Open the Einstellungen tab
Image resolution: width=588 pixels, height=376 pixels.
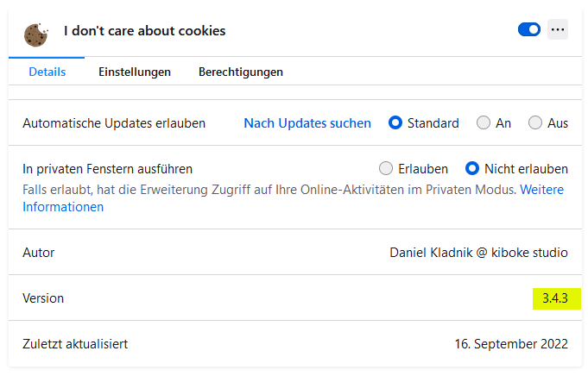click(135, 72)
